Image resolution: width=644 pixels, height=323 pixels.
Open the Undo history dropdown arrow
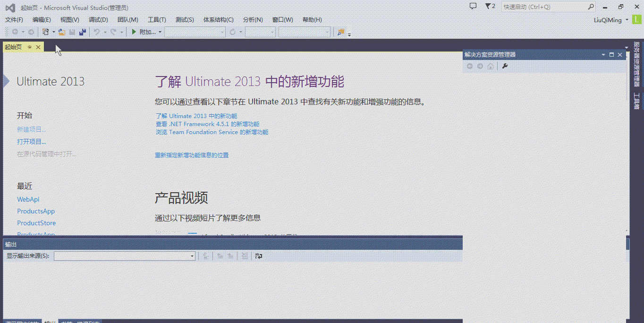click(x=104, y=32)
